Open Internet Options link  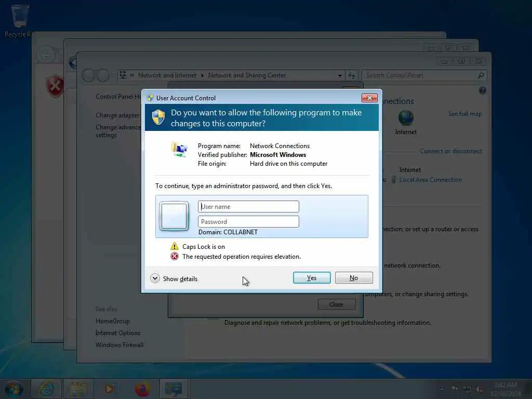click(x=118, y=333)
